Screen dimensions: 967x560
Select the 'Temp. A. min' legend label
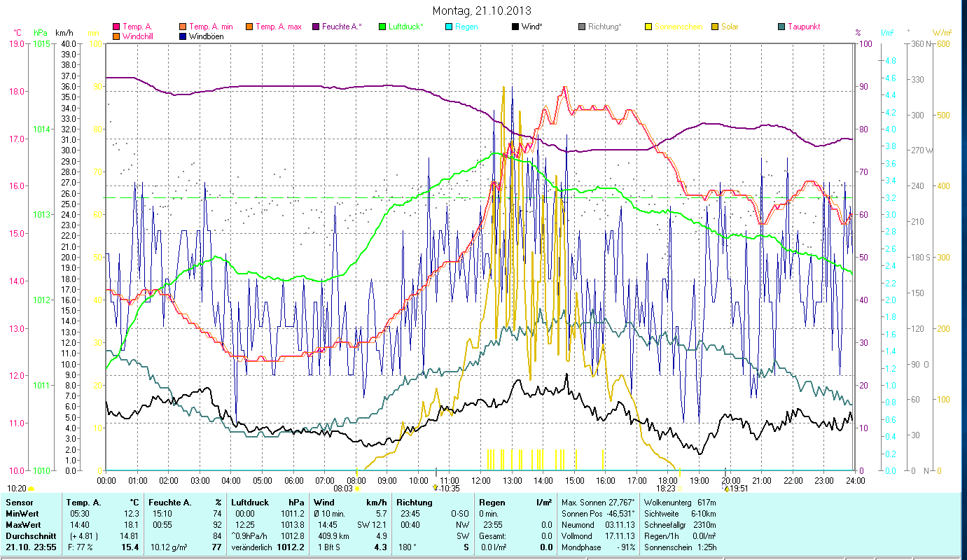click(x=211, y=27)
